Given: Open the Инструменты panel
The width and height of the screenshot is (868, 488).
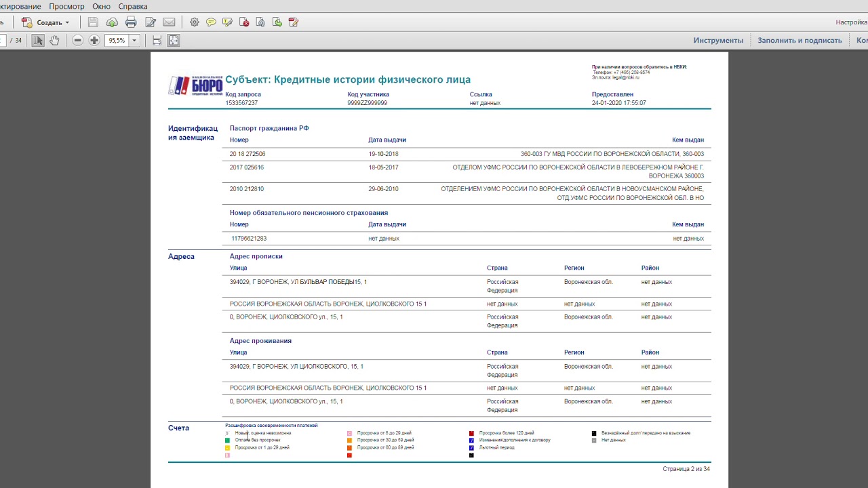Looking at the screenshot, I should (718, 41).
